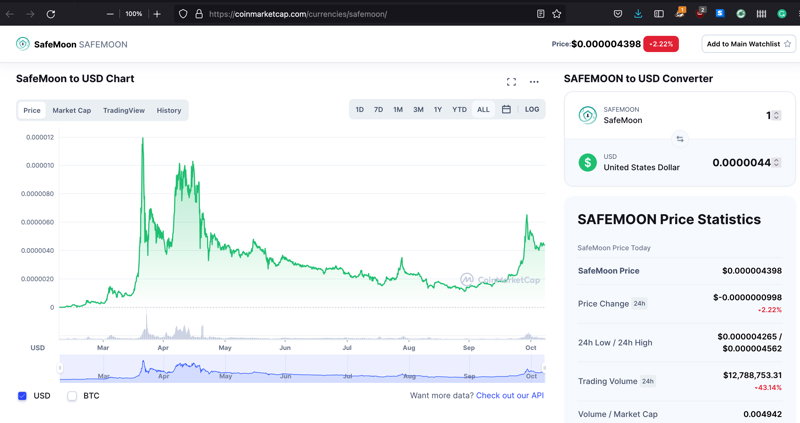Switch to the TradingView tab
The height and width of the screenshot is (423, 800).
pyautogui.click(x=124, y=110)
